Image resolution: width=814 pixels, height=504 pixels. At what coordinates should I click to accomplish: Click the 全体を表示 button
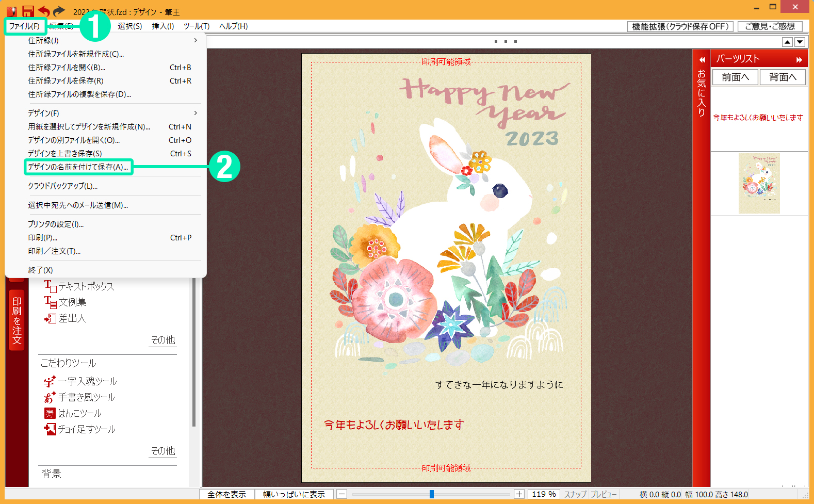[227, 494]
